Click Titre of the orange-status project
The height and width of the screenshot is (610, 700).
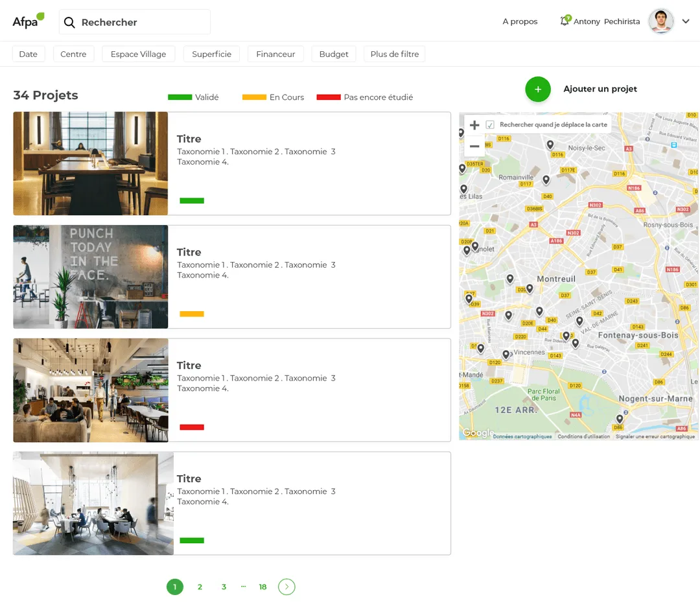click(189, 252)
